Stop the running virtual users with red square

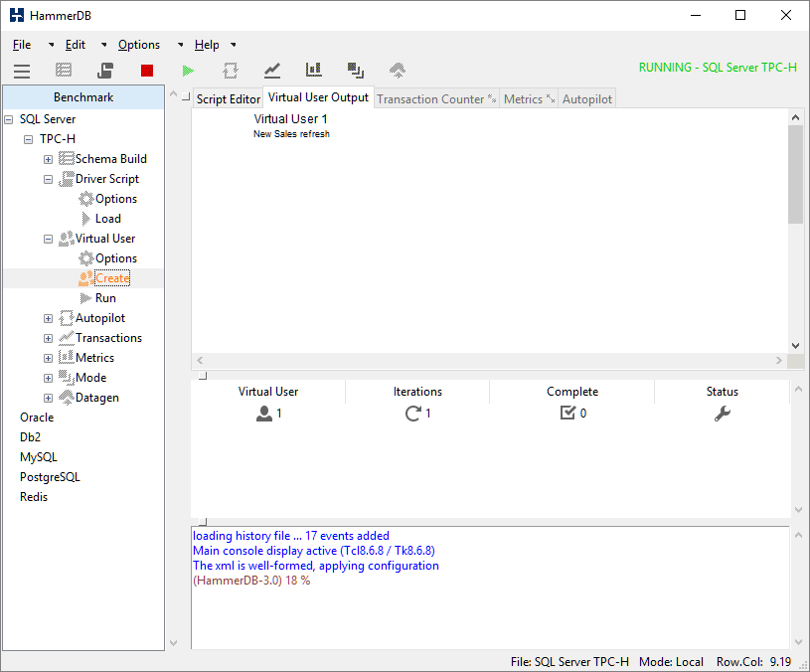click(147, 71)
